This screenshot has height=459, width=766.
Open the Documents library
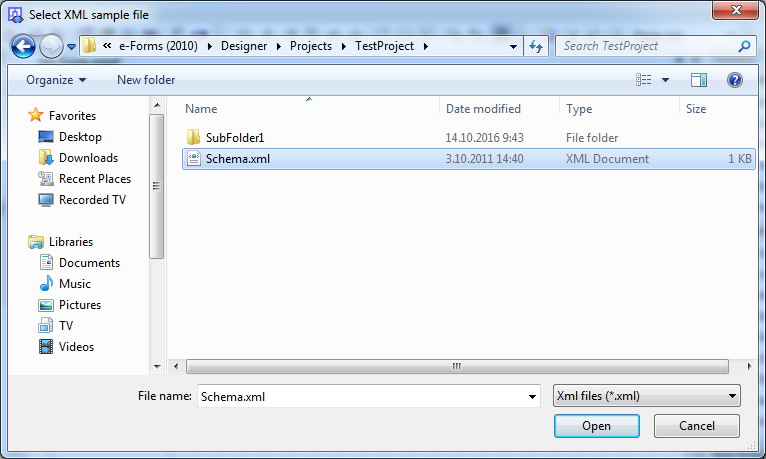click(89, 263)
